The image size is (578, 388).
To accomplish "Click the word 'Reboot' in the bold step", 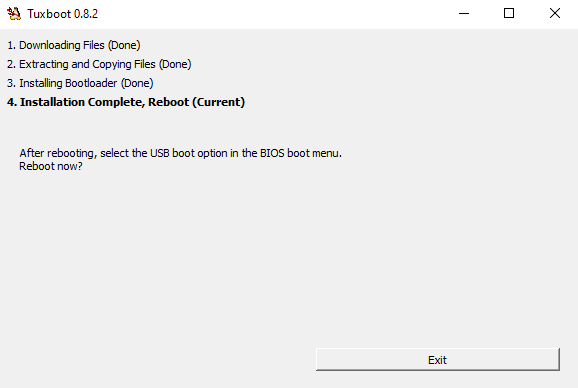I will click(168, 102).
